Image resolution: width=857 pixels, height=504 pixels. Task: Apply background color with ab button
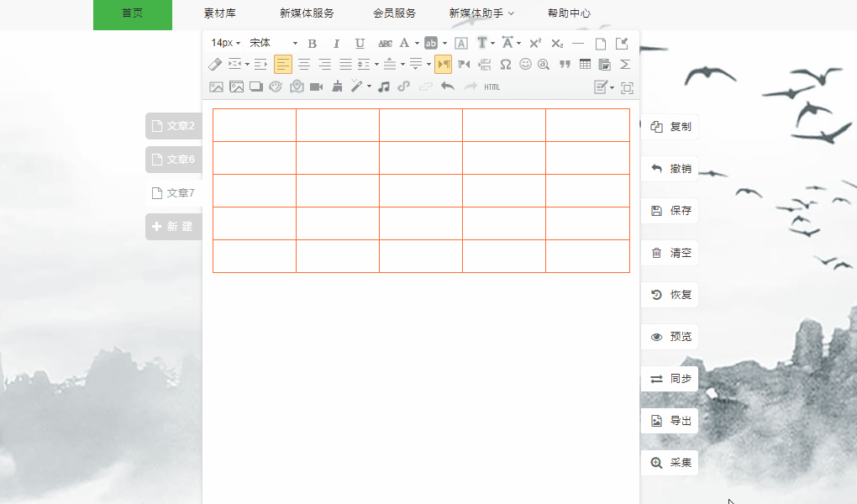[x=431, y=44]
